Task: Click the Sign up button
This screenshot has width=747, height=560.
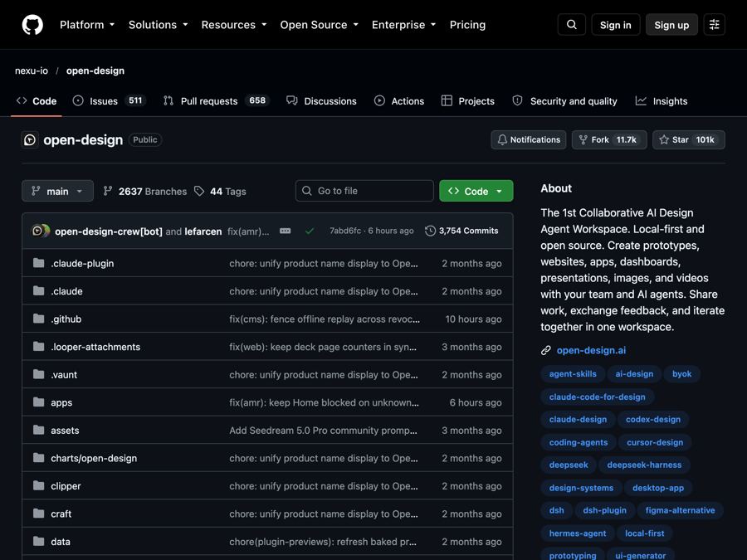Action: tap(671, 25)
